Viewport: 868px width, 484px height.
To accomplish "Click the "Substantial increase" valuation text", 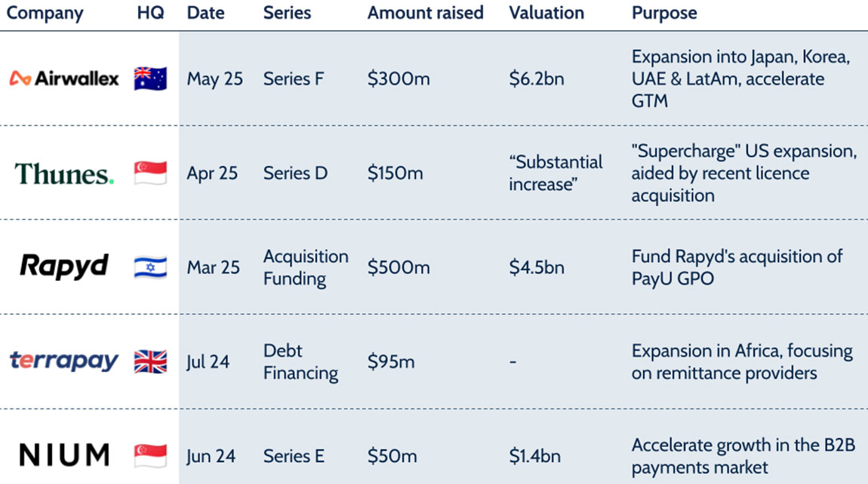I will click(x=556, y=173).
